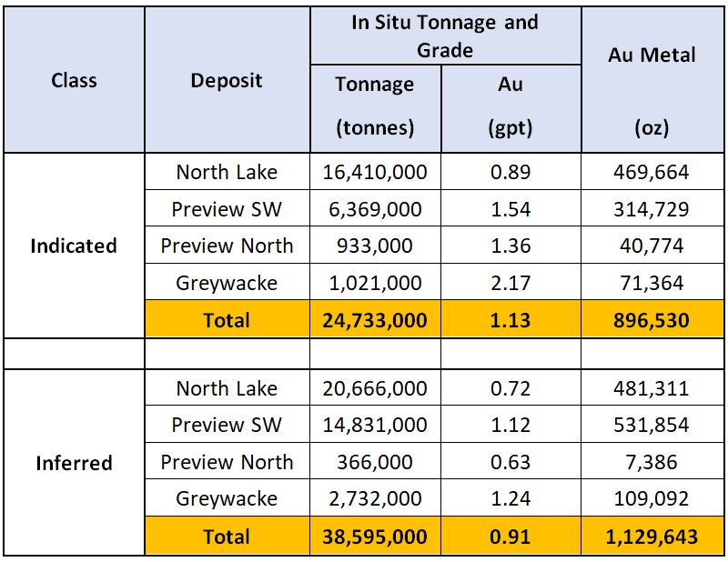Select the 0.63 gpt grade cell
This screenshot has width=728, height=562.
[x=511, y=462]
